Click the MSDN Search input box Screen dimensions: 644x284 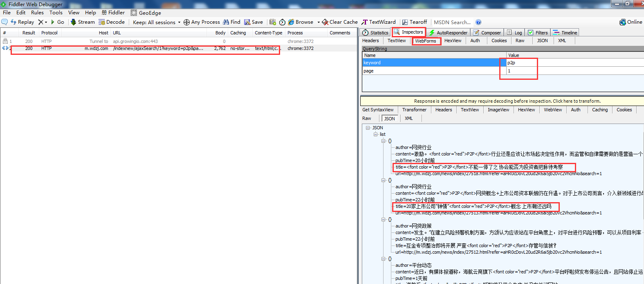(452, 22)
